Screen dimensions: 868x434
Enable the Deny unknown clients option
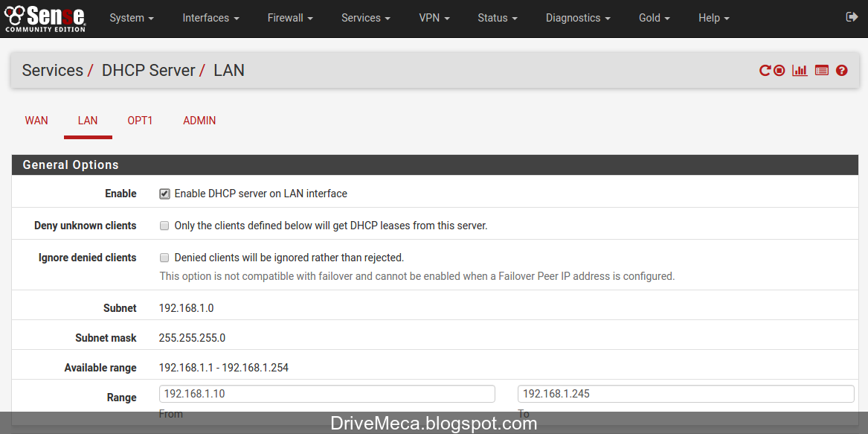[x=164, y=226]
